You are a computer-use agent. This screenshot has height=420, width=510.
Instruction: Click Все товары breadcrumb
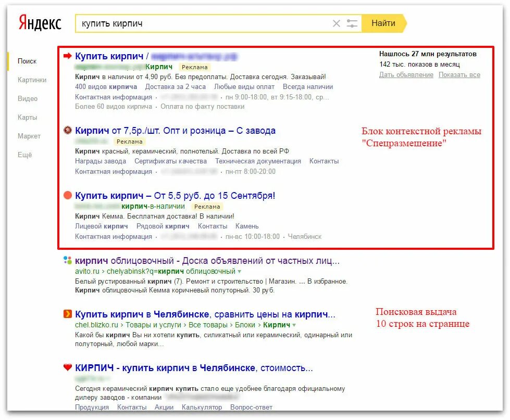208,325
